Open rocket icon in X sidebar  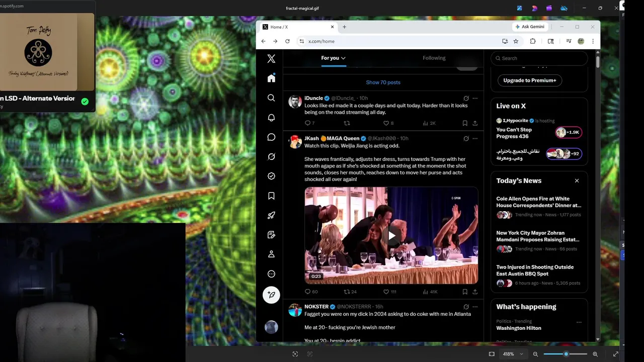click(271, 215)
